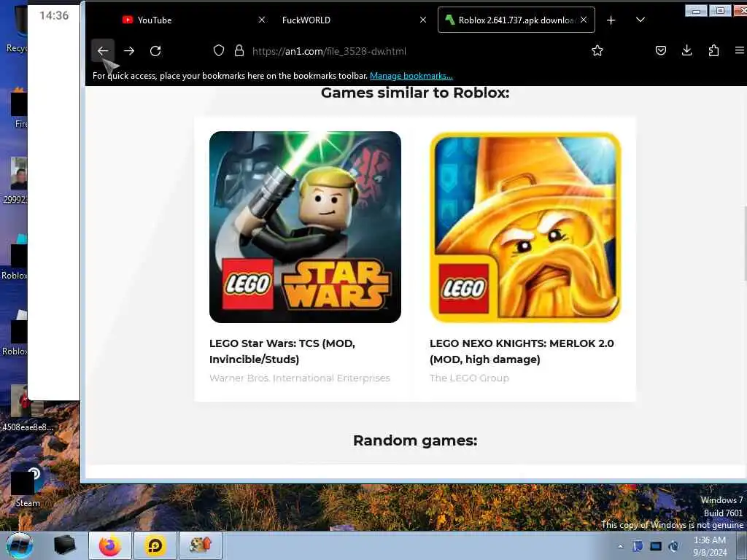This screenshot has width=747, height=560.
Task: Close the YouTube tab
Action: pos(262,20)
